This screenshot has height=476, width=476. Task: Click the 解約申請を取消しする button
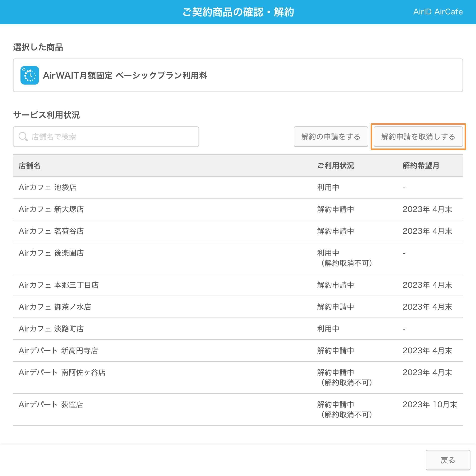tap(418, 137)
